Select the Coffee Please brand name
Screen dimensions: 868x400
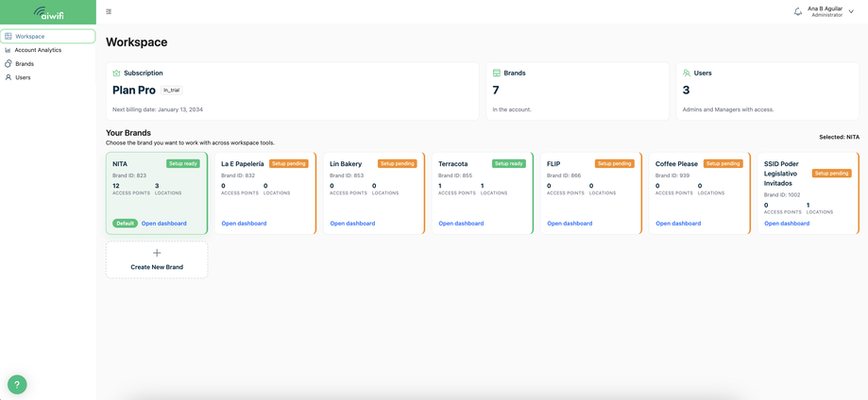coord(676,164)
